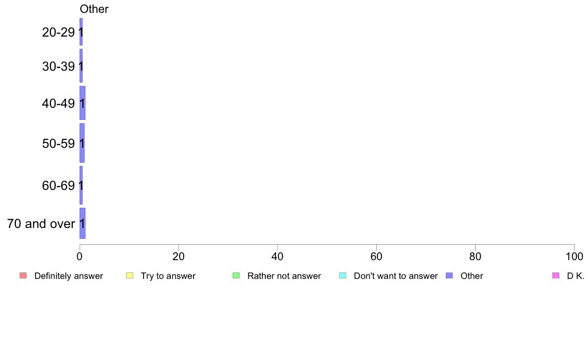Click the Don't want to answer legend text
The image size is (588, 364).
396,276
